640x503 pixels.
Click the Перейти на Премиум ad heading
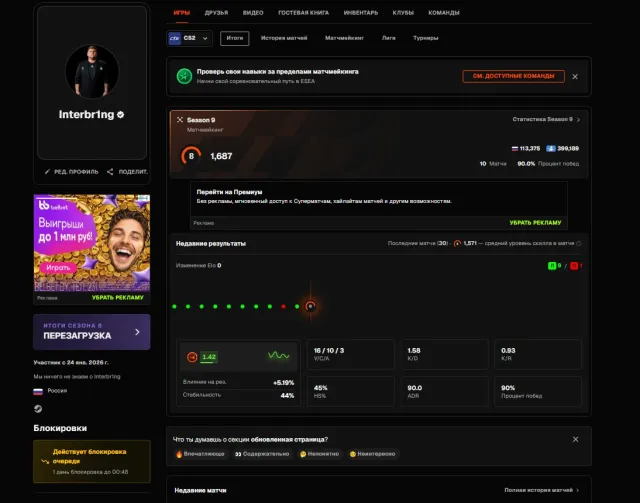click(x=229, y=192)
